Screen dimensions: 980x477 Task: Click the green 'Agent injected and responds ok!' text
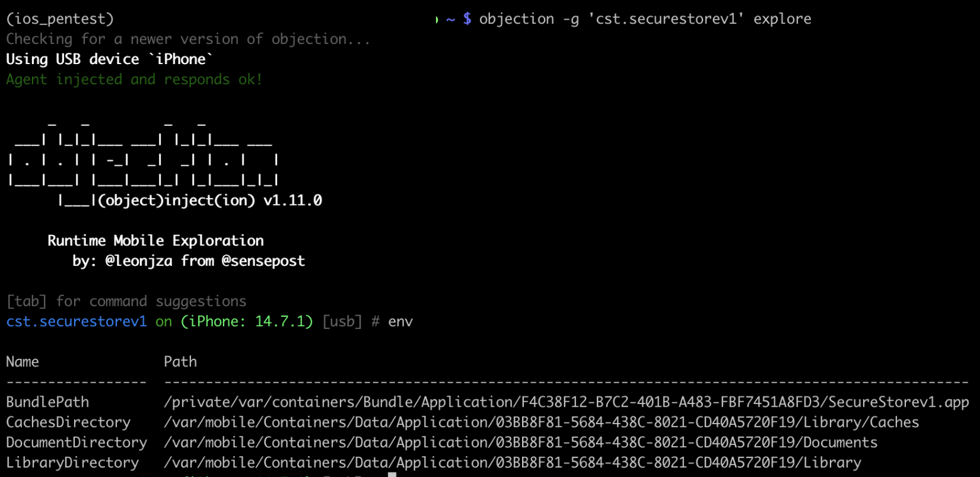pyautogui.click(x=134, y=80)
